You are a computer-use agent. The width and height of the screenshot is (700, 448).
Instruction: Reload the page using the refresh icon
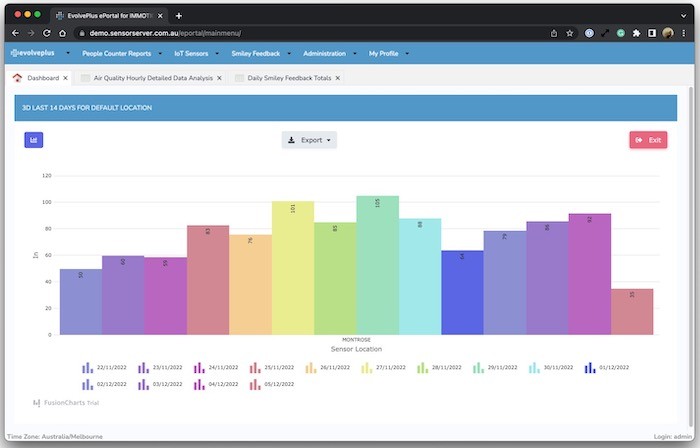pyautogui.click(x=49, y=33)
